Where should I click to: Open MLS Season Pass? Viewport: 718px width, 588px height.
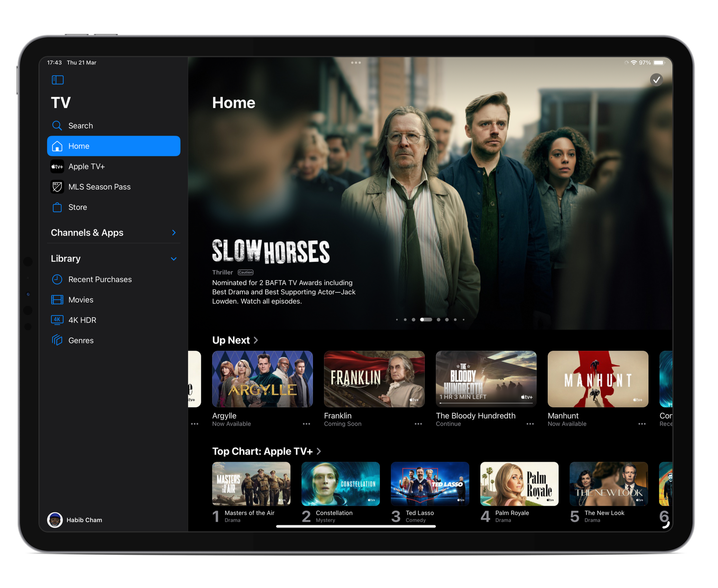pyautogui.click(x=57, y=187)
